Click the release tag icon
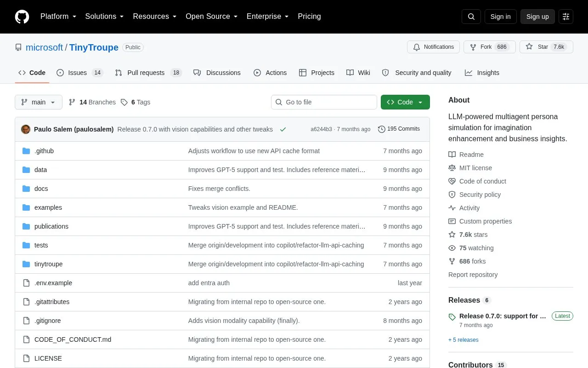 (452, 317)
